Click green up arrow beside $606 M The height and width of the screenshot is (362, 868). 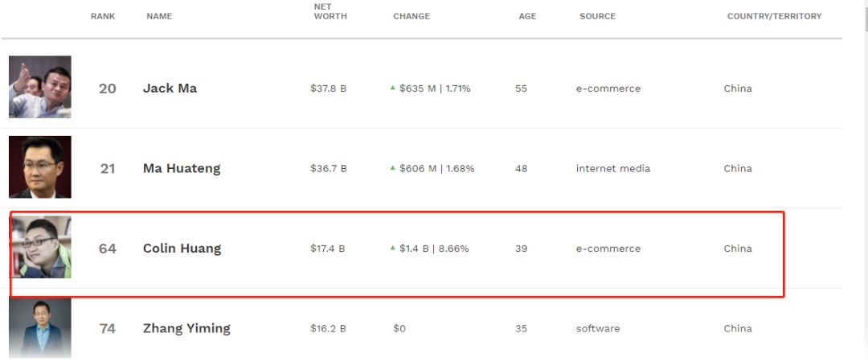[x=393, y=168]
